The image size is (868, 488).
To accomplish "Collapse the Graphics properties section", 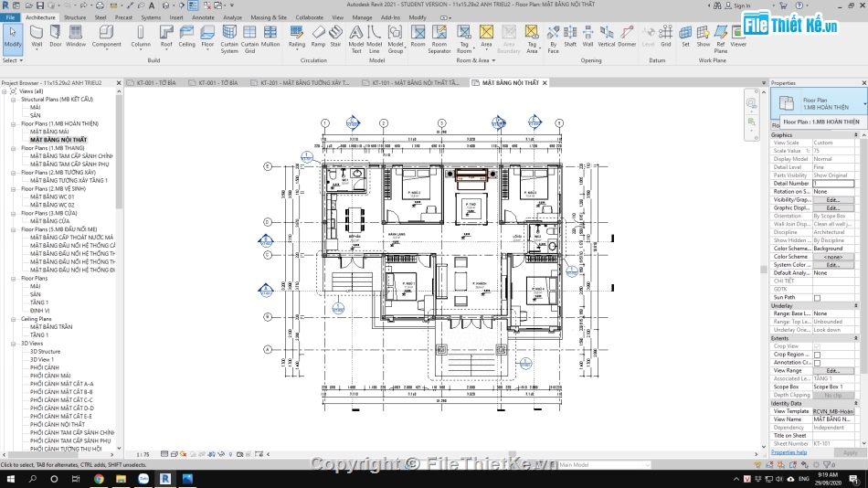I will pyautogui.click(x=856, y=135).
